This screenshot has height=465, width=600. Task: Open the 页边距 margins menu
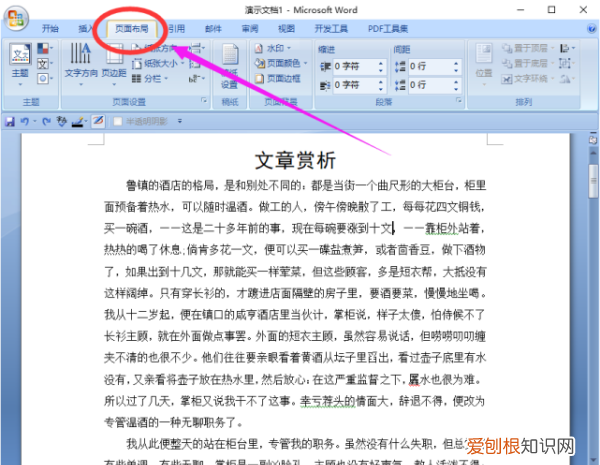(x=114, y=64)
